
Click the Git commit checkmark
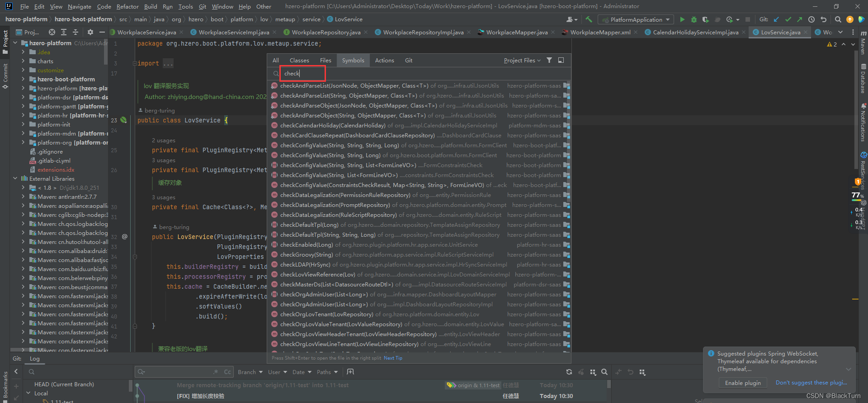tap(788, 19)
